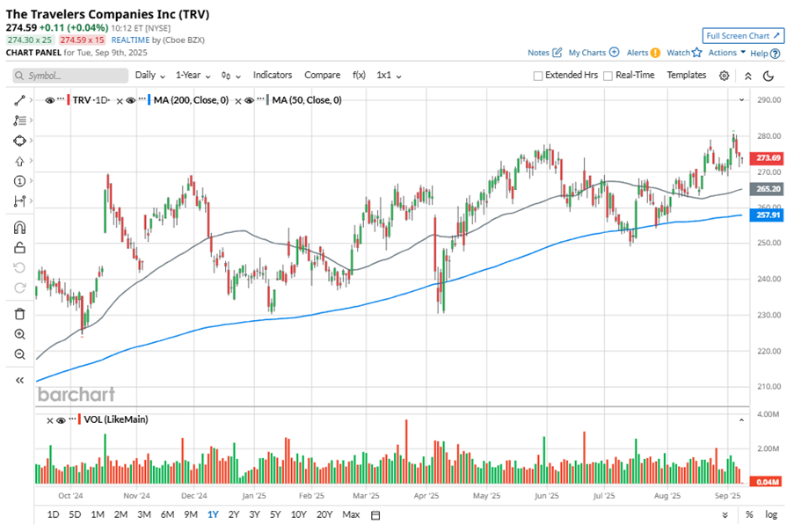The height and width of the screenshot is (532, 794).
Task: Remove the MA 50 indicator
Action: coord(238,101)
